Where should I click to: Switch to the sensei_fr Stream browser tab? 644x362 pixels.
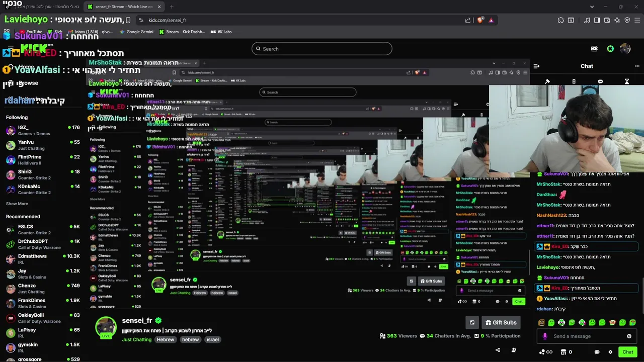click(x=124, y=7)
